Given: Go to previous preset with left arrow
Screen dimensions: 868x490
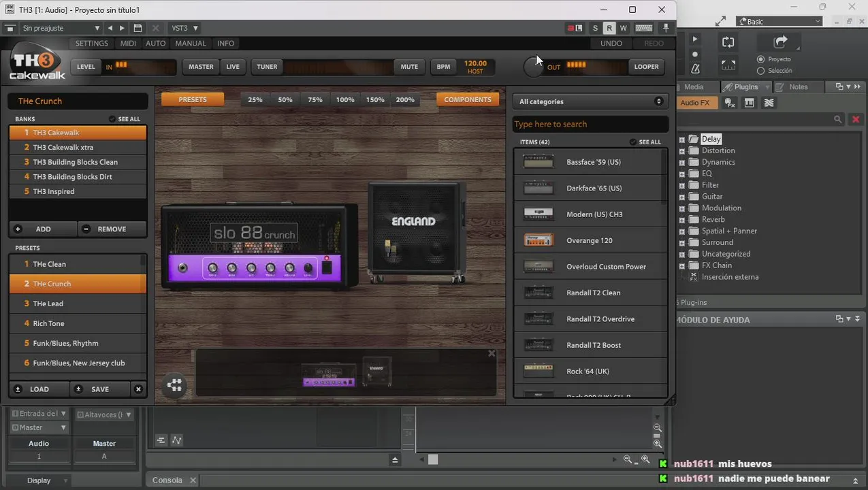Looking at the screenshot, I should [110, 28].
